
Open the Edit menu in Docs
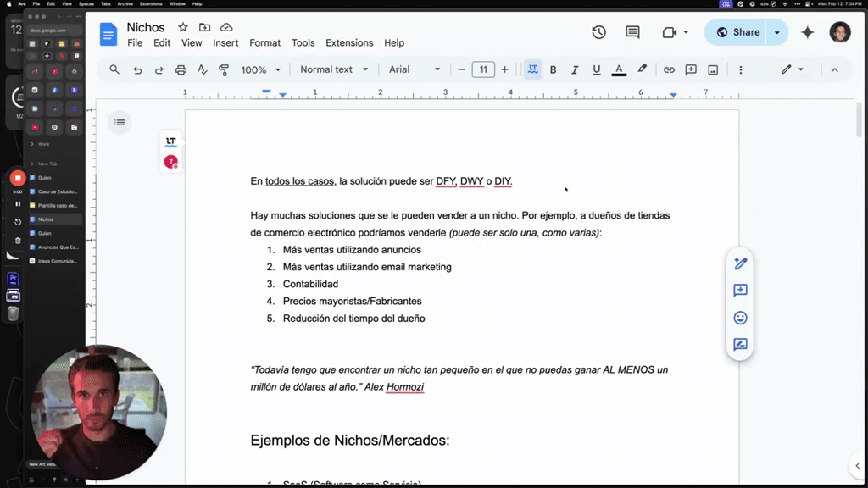pos(162,42)
